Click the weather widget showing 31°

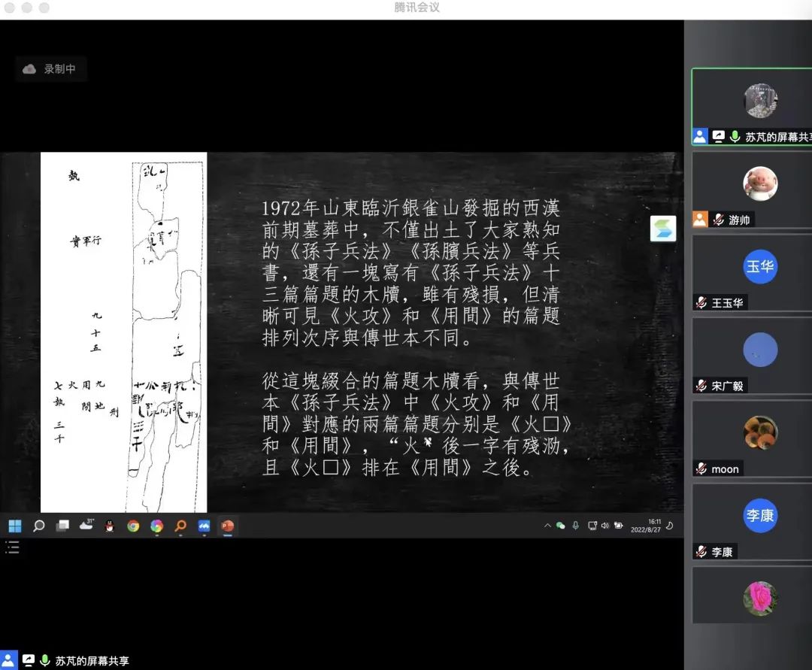[x=86, y=525]
